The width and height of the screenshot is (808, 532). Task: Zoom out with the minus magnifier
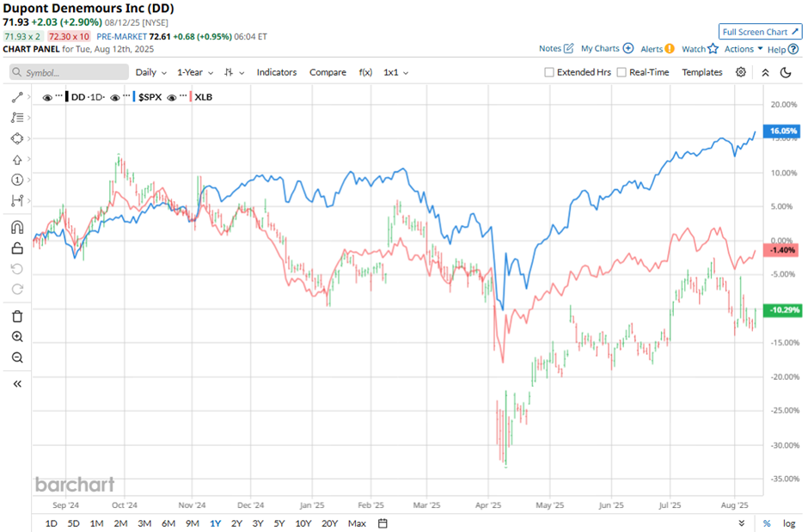(17, 358)
